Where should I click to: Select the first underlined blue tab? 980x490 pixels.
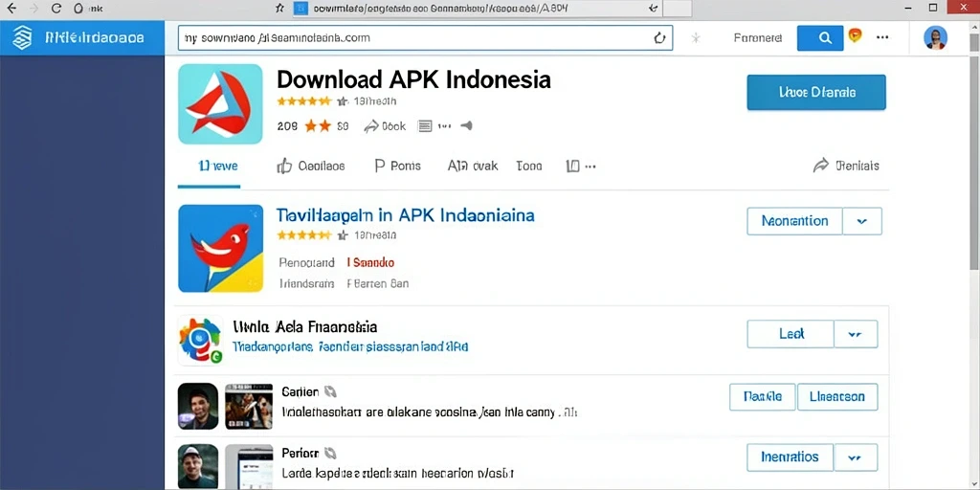click(217, 167)
